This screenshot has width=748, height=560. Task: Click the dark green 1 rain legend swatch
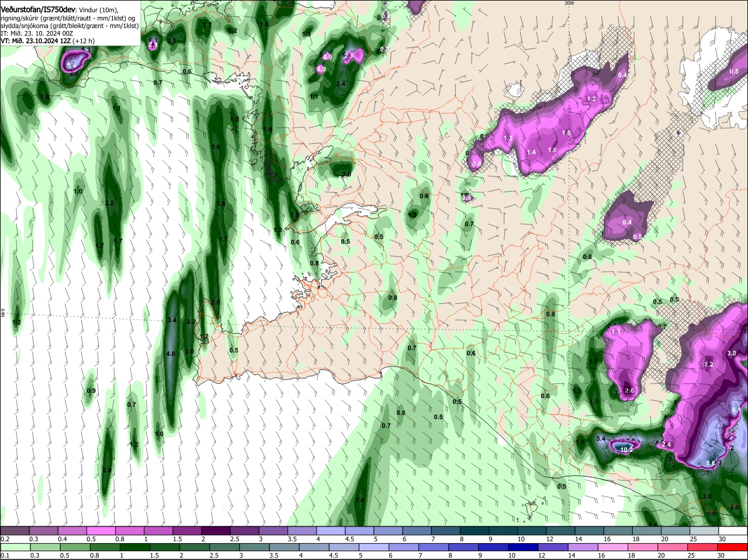[136, 547]
